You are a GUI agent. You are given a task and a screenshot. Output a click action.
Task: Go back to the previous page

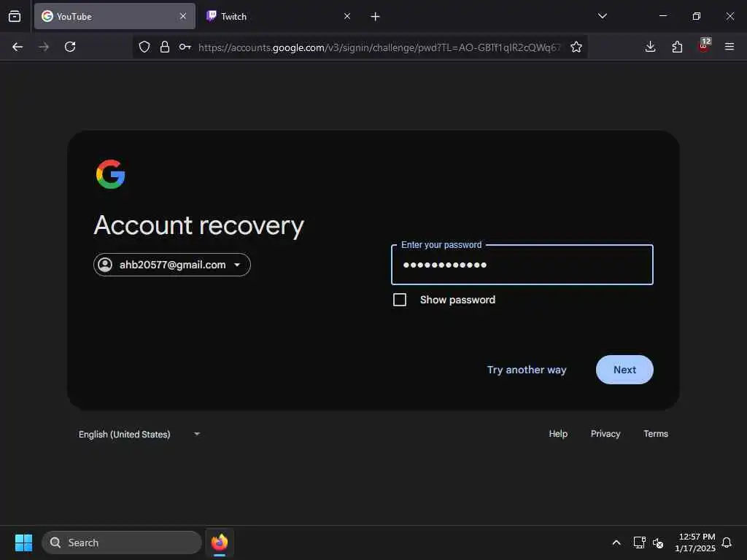click(18, 47)
